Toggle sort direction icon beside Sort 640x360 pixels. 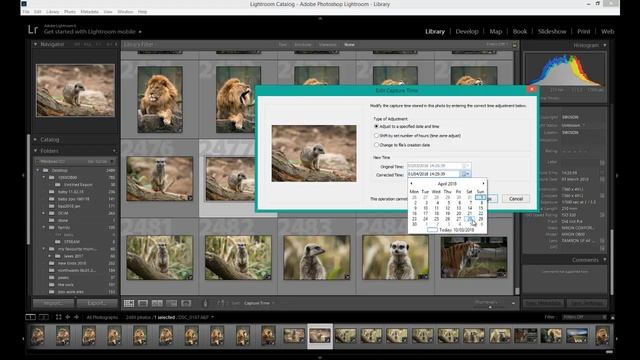pos(221,303)
